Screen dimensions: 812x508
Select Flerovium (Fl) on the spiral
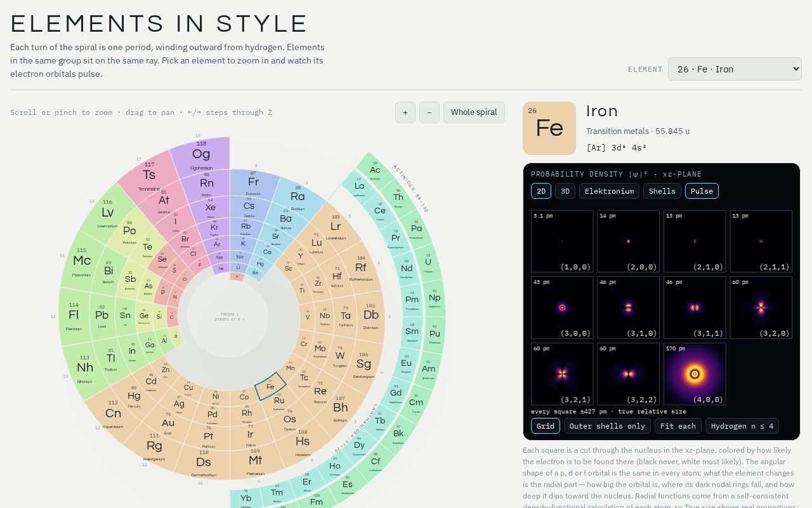pos(74,314)
